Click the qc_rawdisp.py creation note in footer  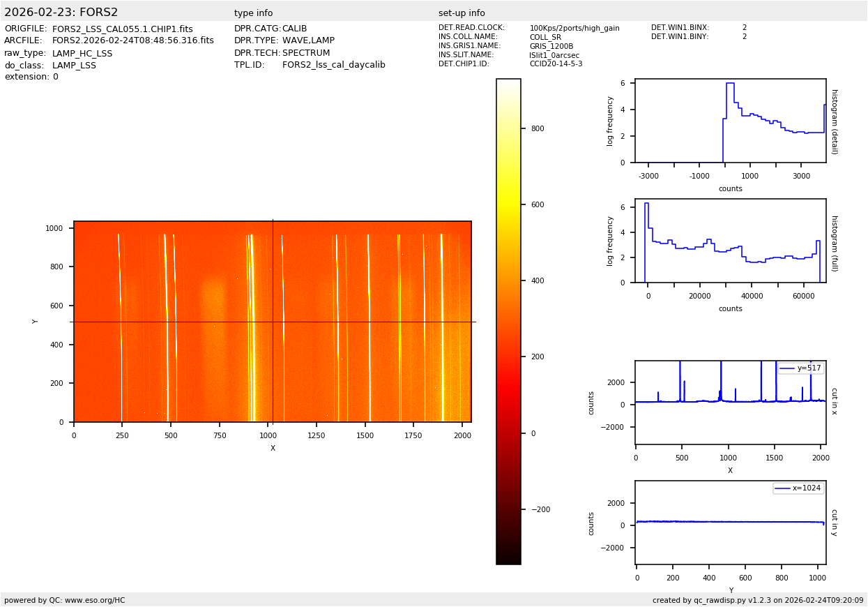[757, 600]
